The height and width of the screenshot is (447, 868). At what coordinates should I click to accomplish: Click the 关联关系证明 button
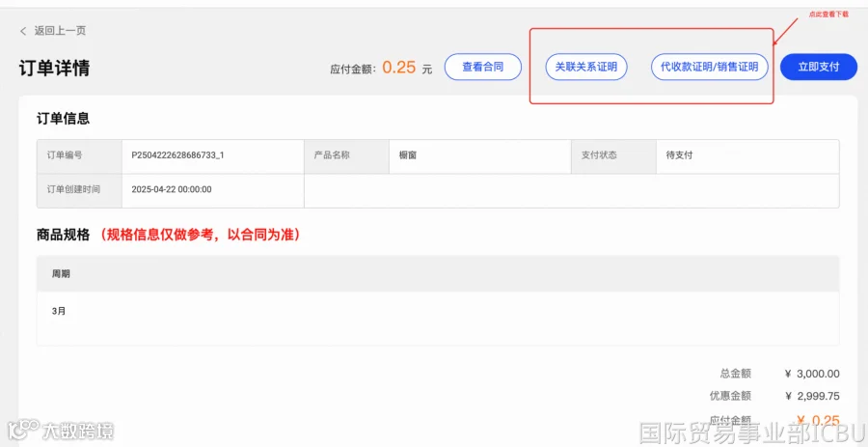tap(585, 68)
